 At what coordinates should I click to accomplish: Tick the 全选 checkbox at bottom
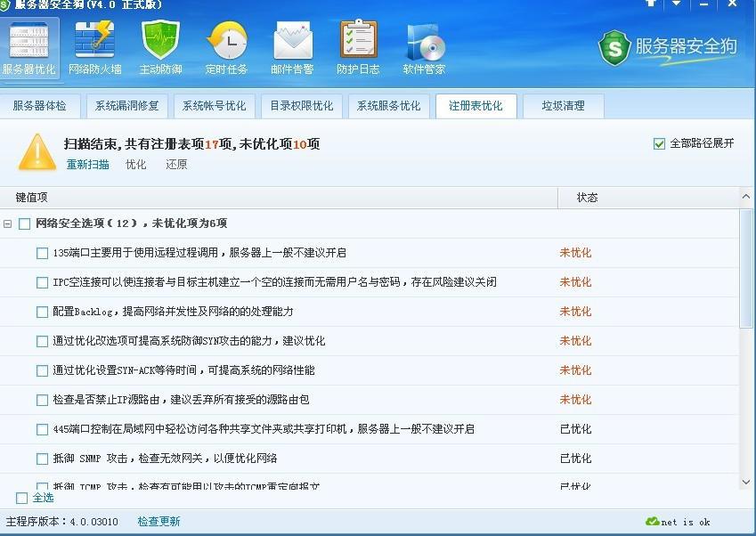point(20,497)
